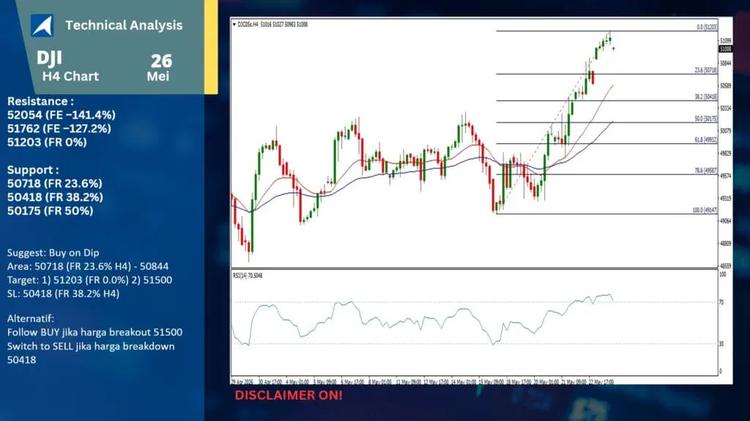Viewport: 750px width, 421px height.
Task: Click the 78.6 Fibonacci level label
Action: (706, 171)
